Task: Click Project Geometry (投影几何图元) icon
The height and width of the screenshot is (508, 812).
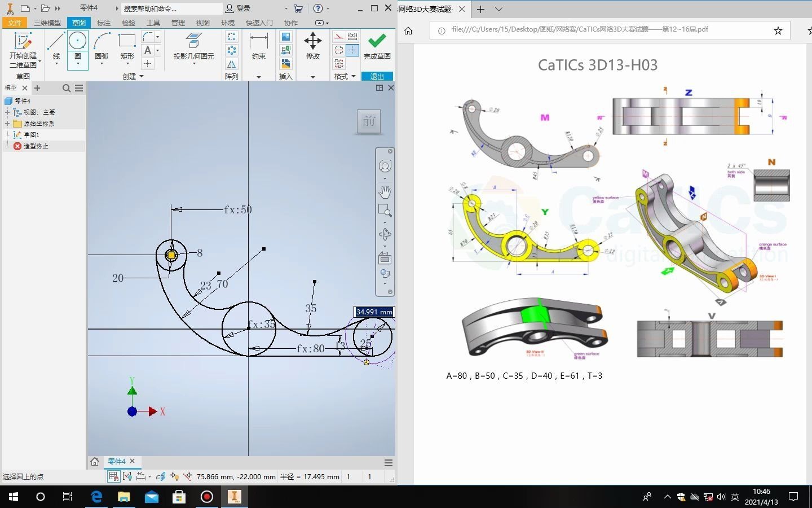Action: click(193, 42)
